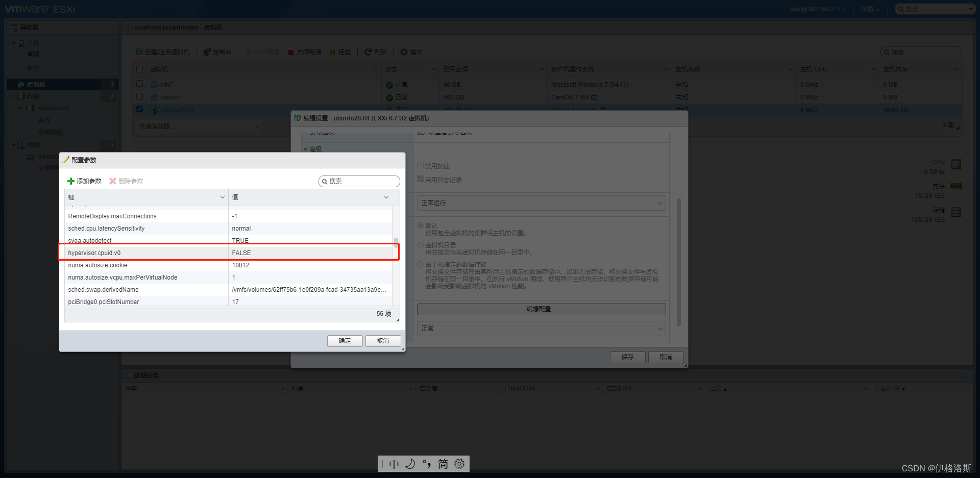Collapse the 高级 section in the settings dialog
This screenshot has width=980, height=478.
[x=306, y=149]
